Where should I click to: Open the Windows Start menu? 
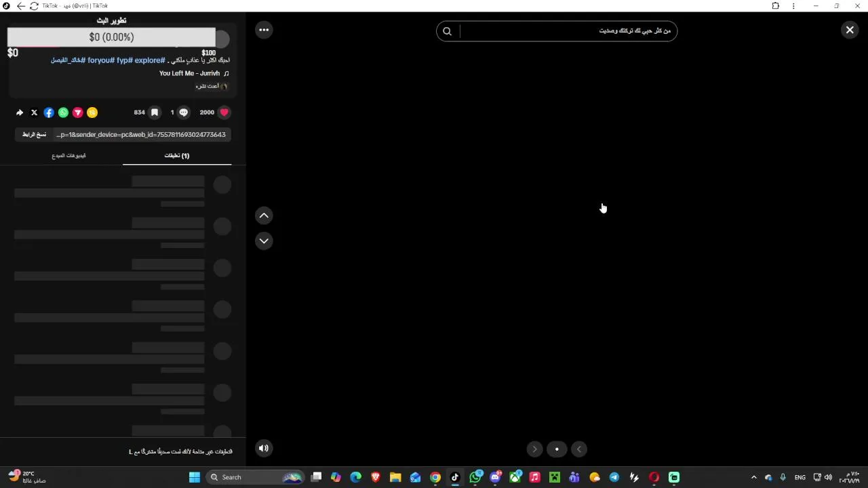[x=195, y=477]
